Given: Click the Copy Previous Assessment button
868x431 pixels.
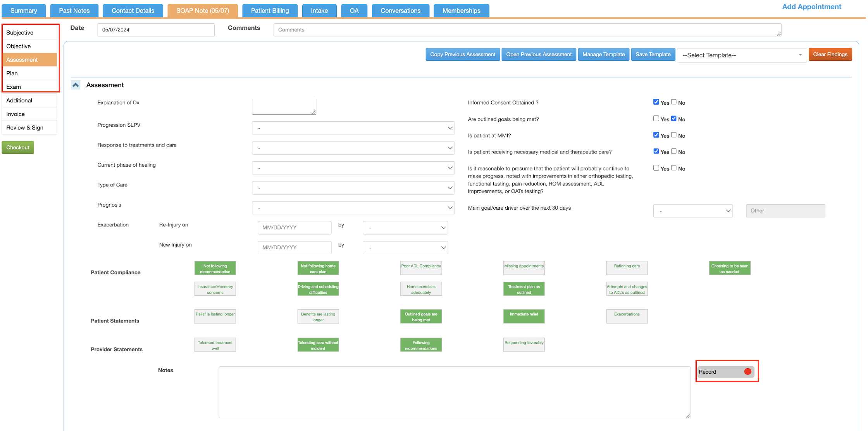Looking at the screenshot, I should (x=462, y=54).
